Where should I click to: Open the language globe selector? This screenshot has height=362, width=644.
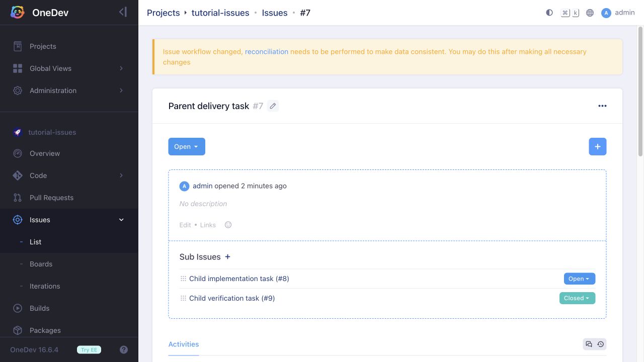pos(590,13)
